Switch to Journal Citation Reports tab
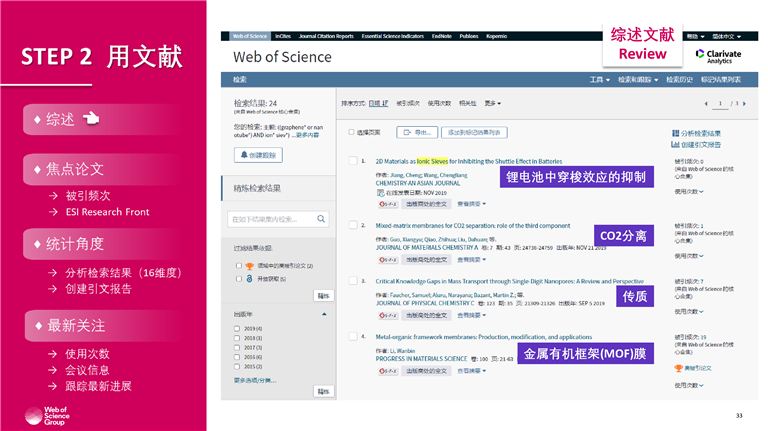The width and height of the screenshot is (768, 431). coord(326,36)
